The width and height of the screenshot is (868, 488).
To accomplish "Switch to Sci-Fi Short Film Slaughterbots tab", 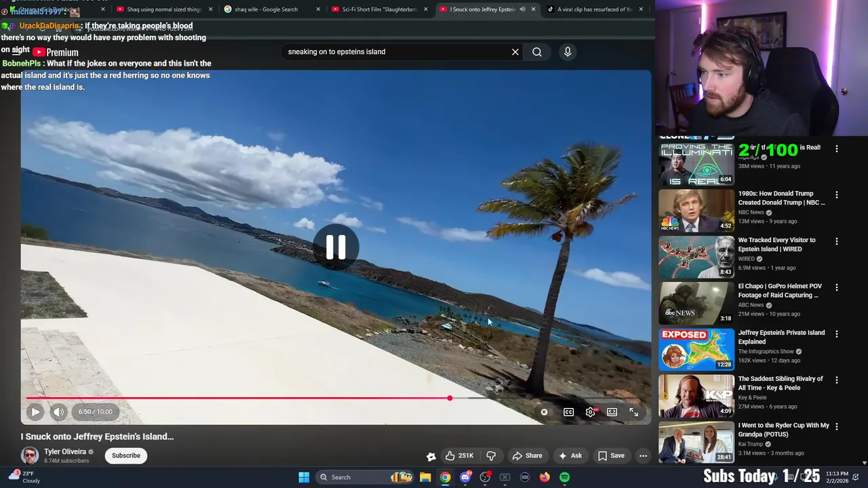I will pyautogui.click(x=380, y=9).
